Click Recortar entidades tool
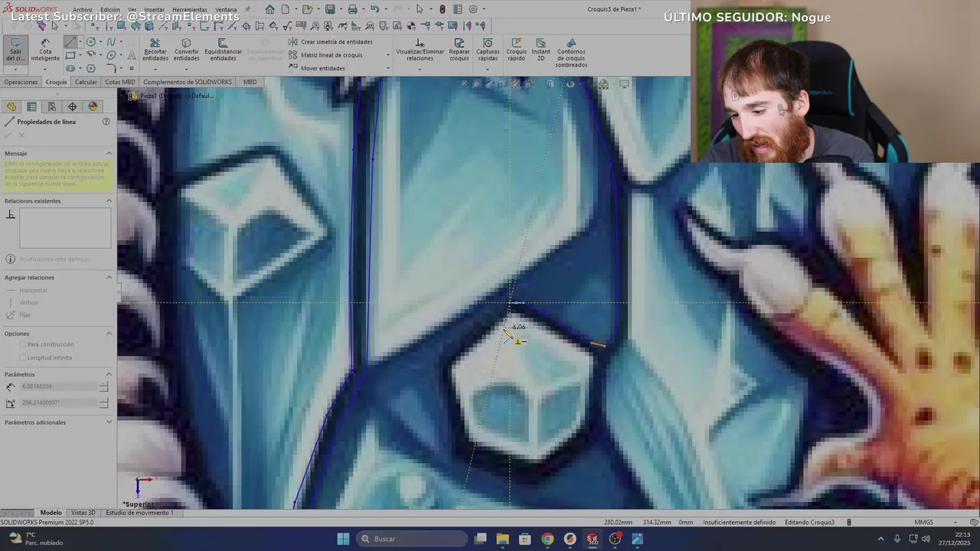This screenshot has height=551, width=980. pos(155,50)
